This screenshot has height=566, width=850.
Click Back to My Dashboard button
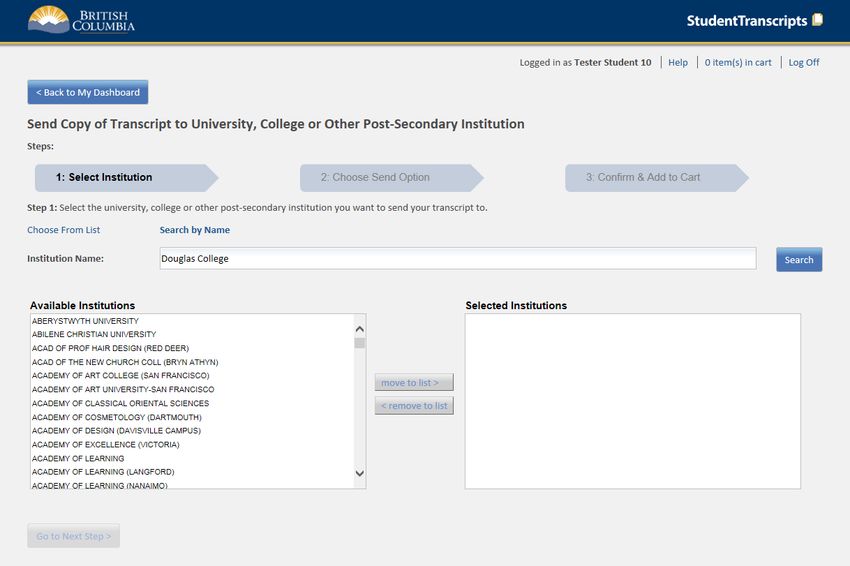[x=88, y=92]
